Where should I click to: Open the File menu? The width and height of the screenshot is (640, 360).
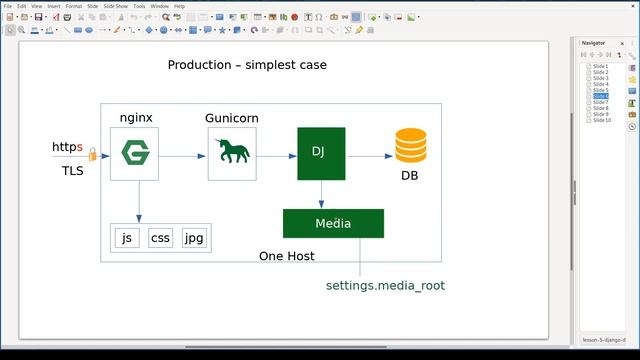(8, 6)
